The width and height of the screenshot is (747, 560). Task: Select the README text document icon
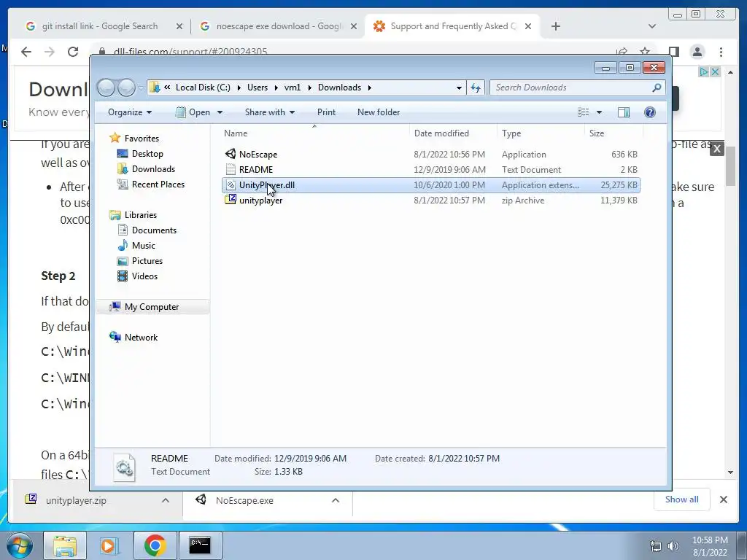[231, 169]
